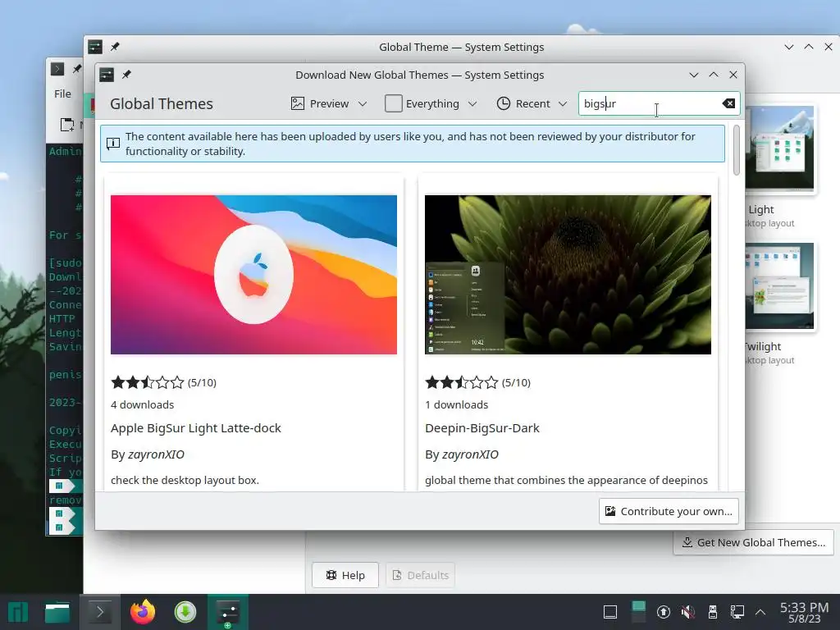The image size is (840, 630).
Task: Click pin icon in Download New Global Themes titlebar
Action: 126,75
